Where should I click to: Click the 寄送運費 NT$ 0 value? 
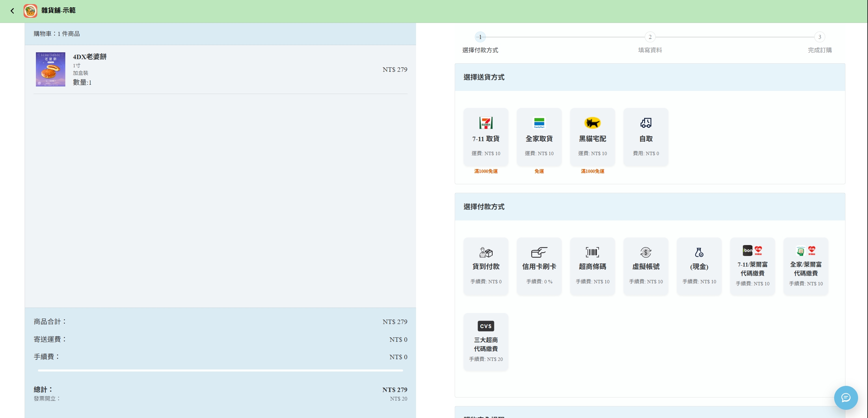[x=398, y=339]
